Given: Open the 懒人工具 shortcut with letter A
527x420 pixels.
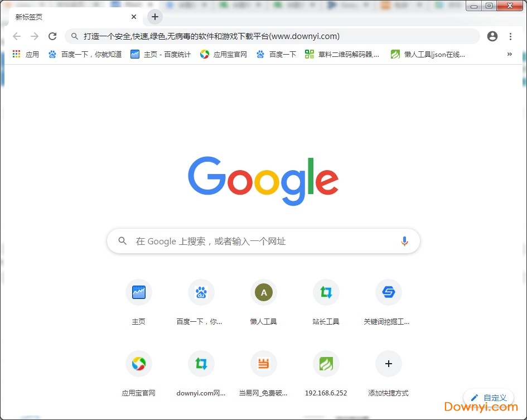Looking at the screenshot, I should 263,292.
